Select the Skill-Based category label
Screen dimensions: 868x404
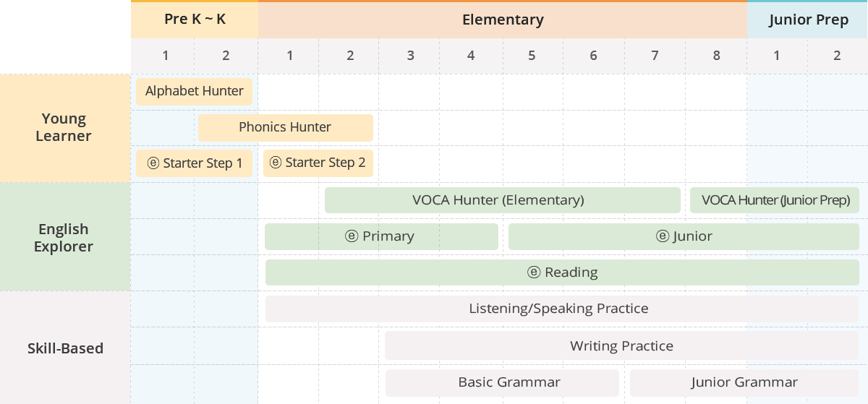[65, 348]
